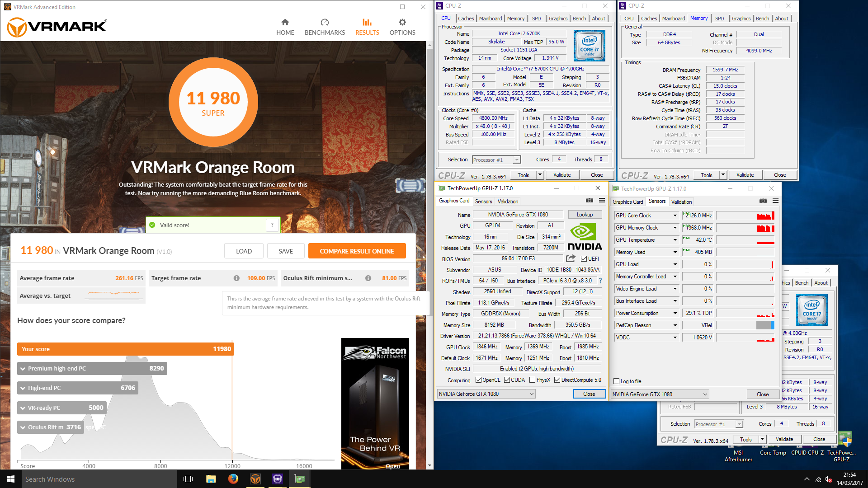868x488 pixels.
Task: Toggle the OpenCL checkbox in GPU-Z
Action: 478,380
